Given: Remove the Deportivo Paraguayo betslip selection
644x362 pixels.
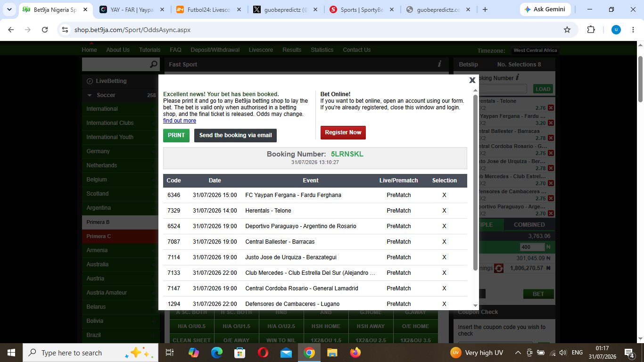Looking at the screenshot, I should (x=551, y=214).
